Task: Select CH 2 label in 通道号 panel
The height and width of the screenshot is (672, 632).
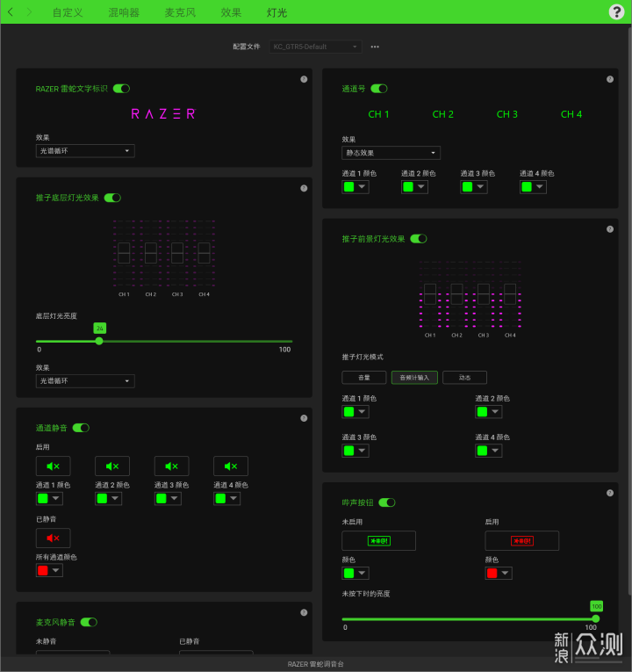Action: [442, 114]
